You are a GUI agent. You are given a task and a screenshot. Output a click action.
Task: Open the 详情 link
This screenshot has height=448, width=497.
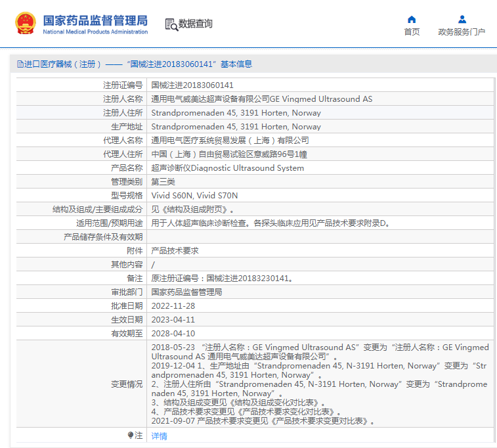pos(160,436)
